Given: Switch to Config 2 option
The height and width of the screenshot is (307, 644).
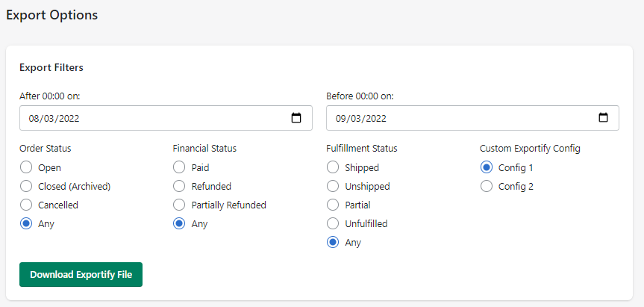Looking at the screenshot, I should 487,186.
